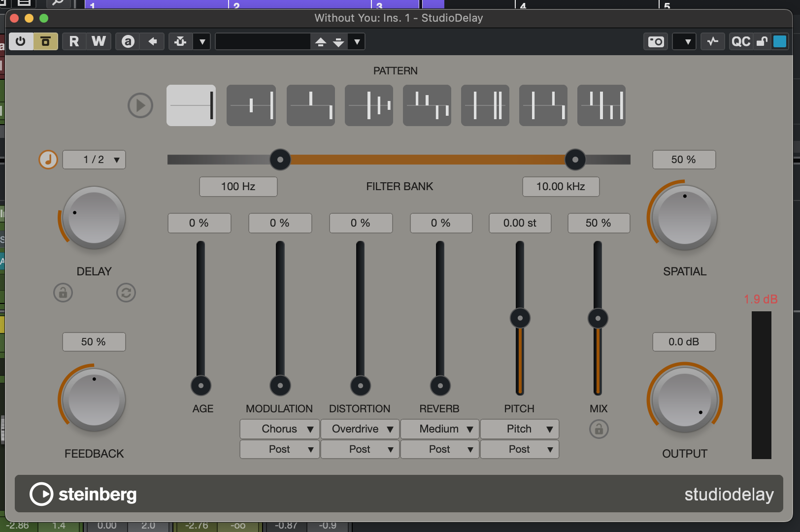The width and height of the screenshot is (800, 532).
Task: Open the Chorus modulation type dropdown
Action: (x=279, y=429)
